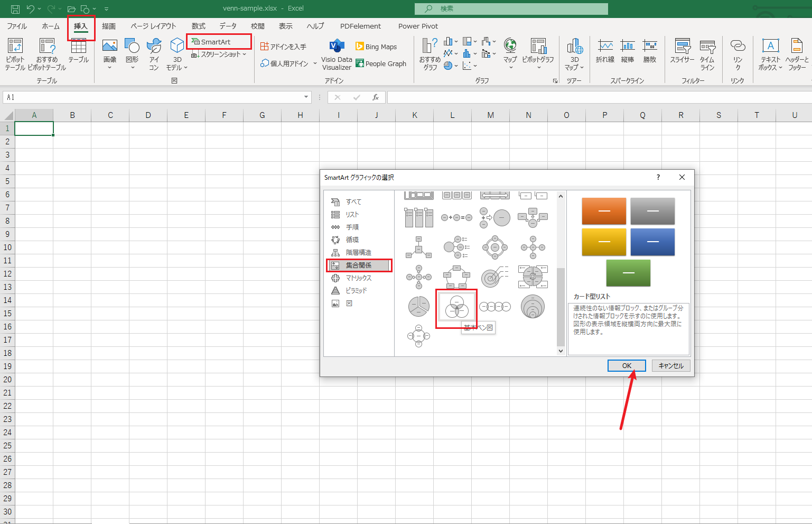
Task: Select the Basic Venn diagram thumbnail
Action: pyautogui.click(x=456, y=307)
